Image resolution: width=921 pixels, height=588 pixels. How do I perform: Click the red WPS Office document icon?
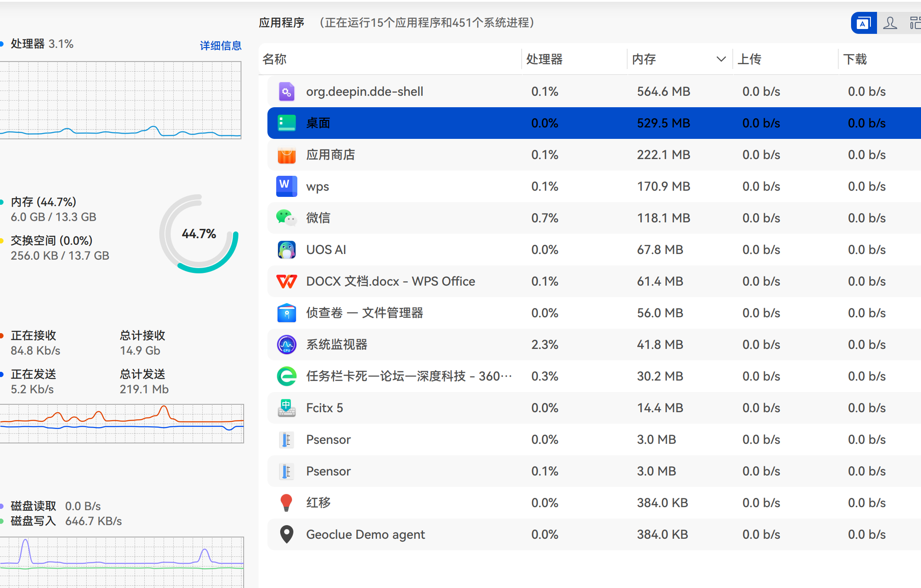pos(287,281)
